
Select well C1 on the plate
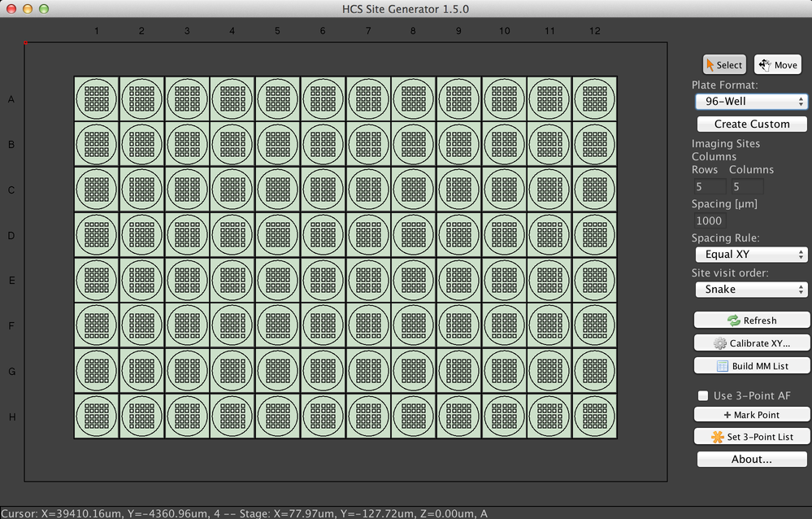tap(97, 190)
